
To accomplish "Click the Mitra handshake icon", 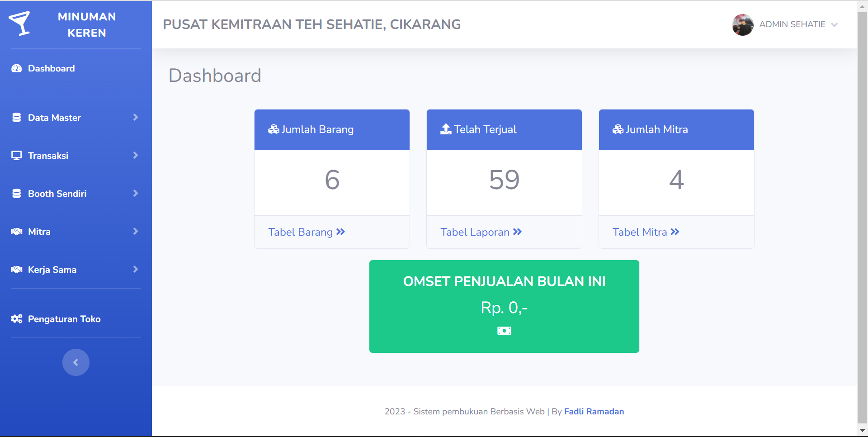I will coord(17,231).
